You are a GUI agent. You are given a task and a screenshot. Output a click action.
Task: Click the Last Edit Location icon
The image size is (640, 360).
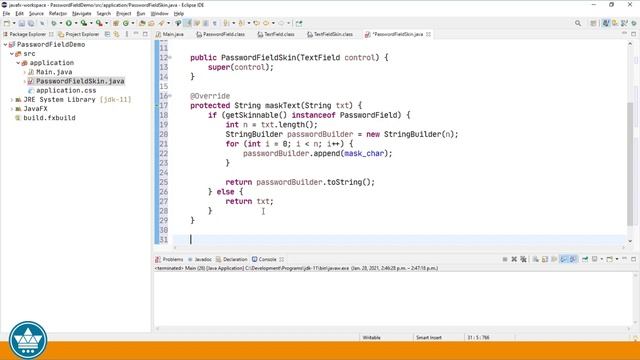click(256, 23)
